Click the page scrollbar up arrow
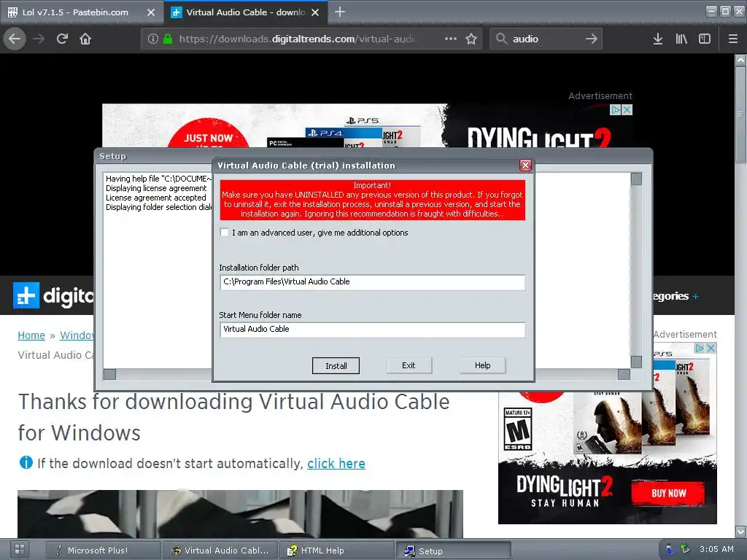 [740, 60]
